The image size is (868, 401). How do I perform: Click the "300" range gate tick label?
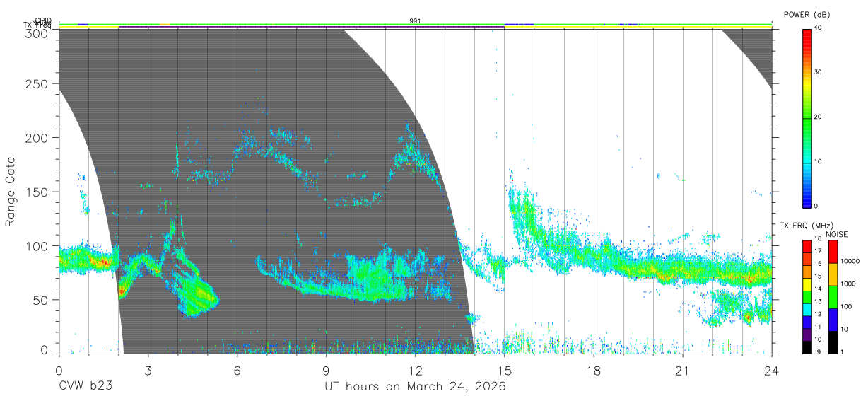point(37,33)
